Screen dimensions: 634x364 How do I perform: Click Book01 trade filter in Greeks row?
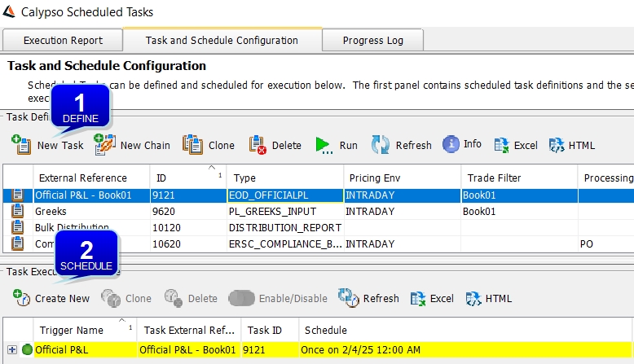pyautogui.click(x=519, y=211)
